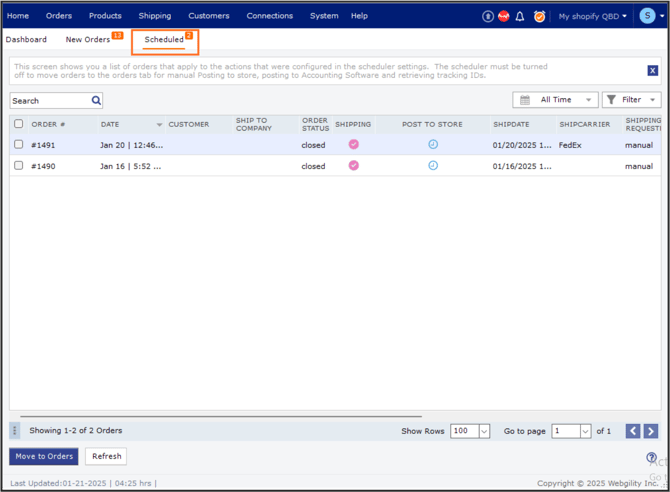Open the Shipping menu
This screenshot has height=492, width=670.
pos(154,16)
